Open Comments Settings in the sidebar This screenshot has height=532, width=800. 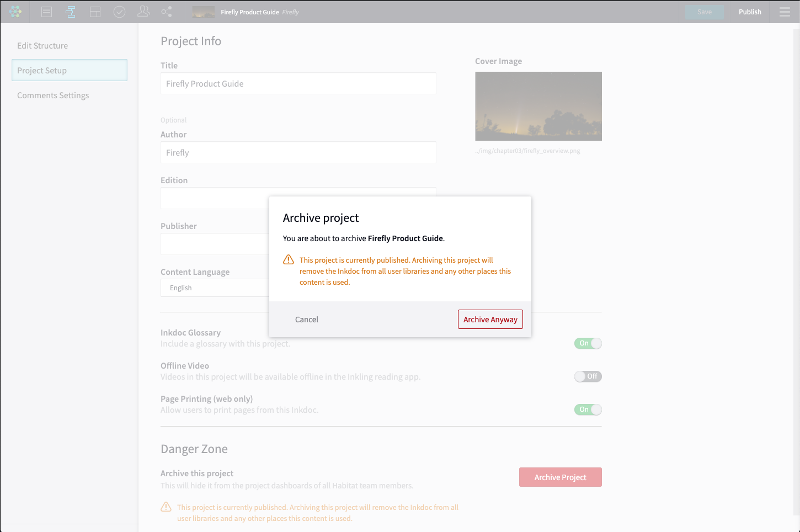[53, 95]
